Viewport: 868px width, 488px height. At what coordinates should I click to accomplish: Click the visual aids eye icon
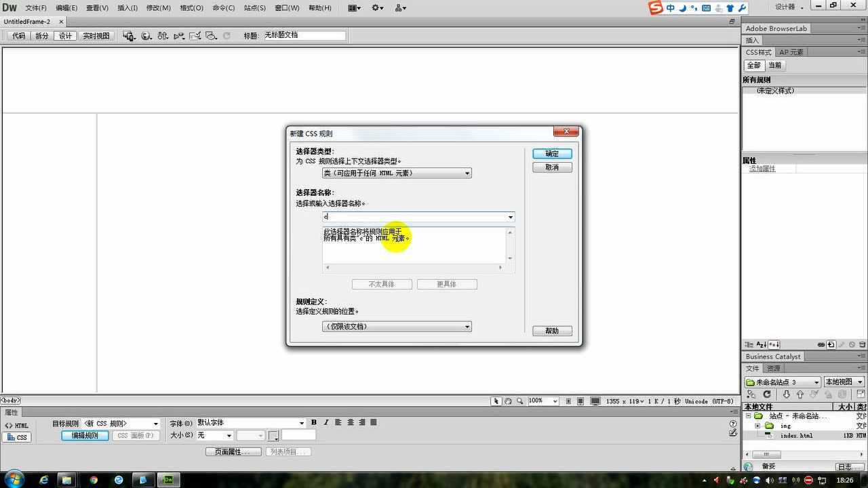pos(211,36)
